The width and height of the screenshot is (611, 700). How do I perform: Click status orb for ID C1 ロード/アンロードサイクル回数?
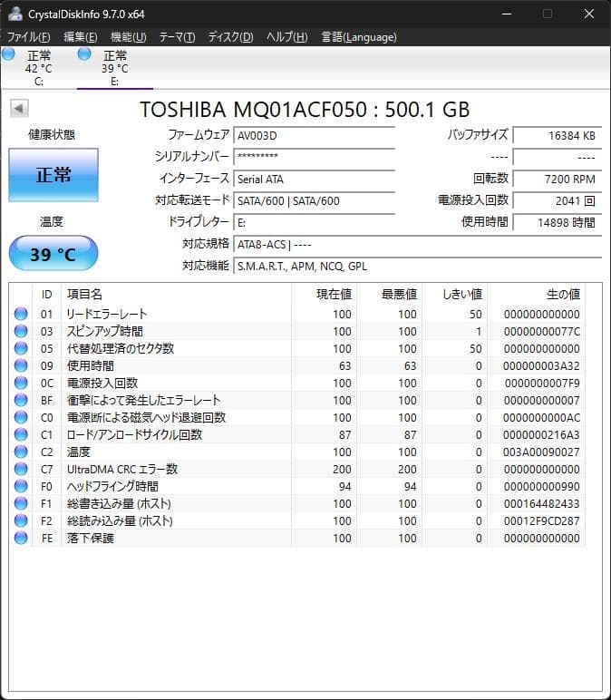click(x=21, y=434)
